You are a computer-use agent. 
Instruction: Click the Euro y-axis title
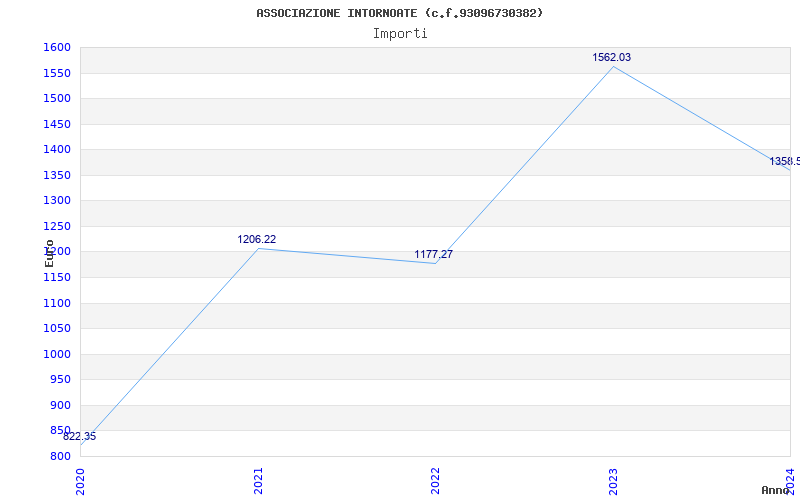click(x=49, y=254)
